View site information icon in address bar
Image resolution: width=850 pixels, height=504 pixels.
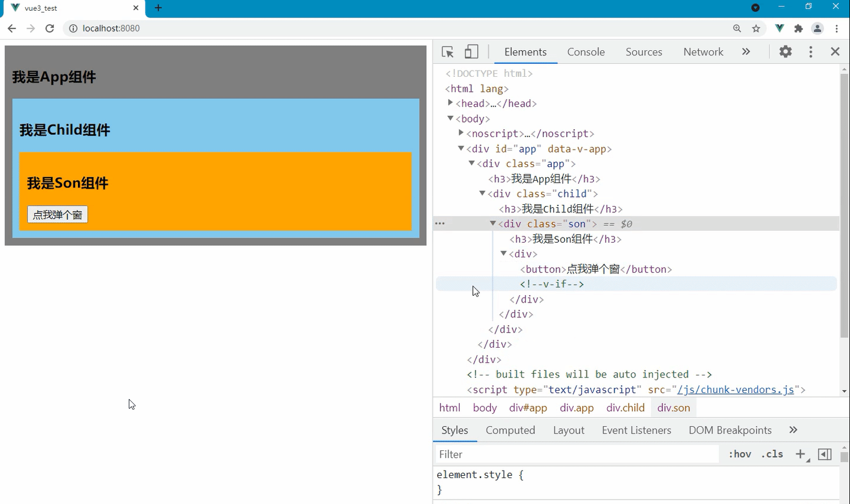click(73, 28)
